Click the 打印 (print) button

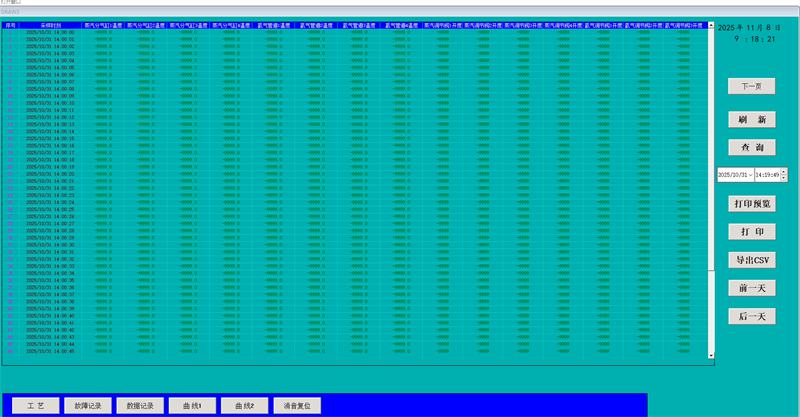tap(751, 231)
